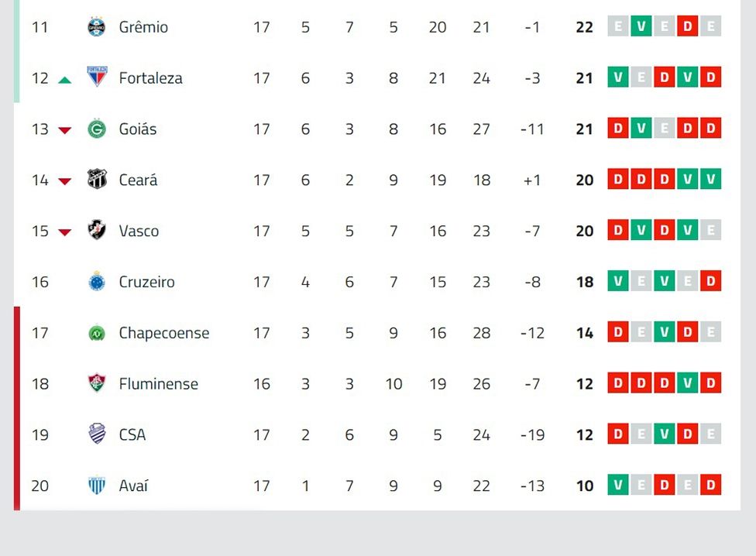Click Cruzeiro's points total of 18
Screen dimensions: 756x556
click(584, 282)
